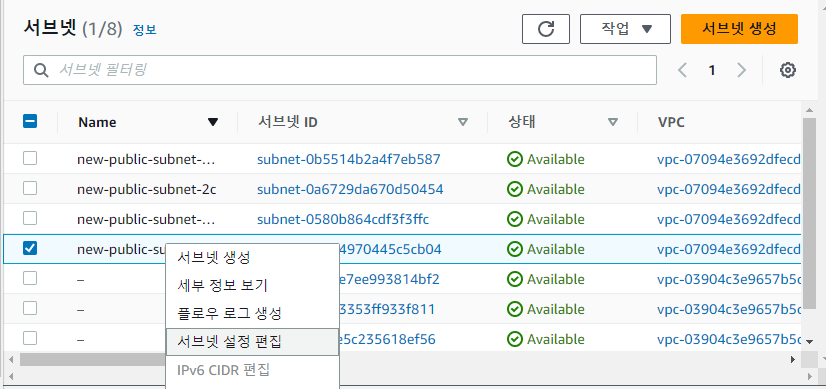
Task: Choose 서브넷 생성 in context menu
Action: [252, 258]
